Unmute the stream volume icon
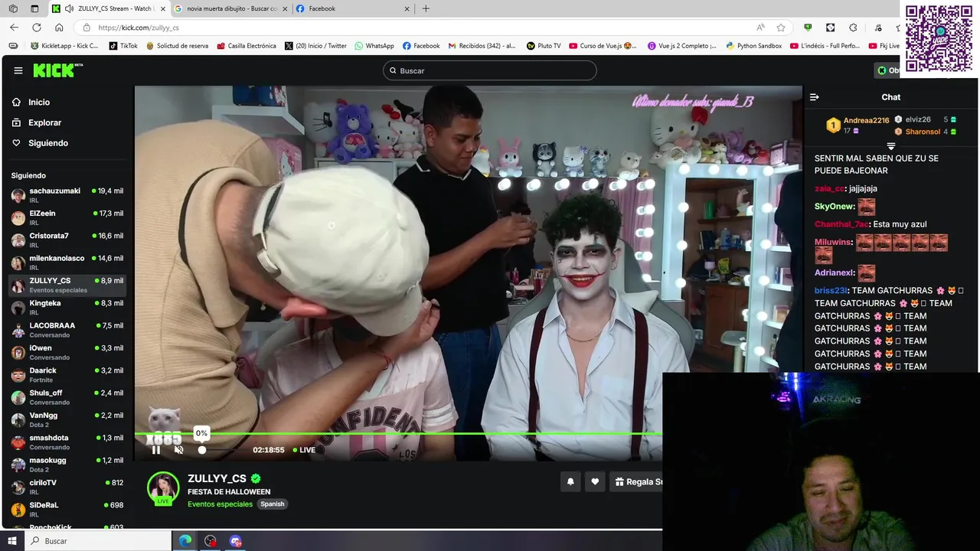Viewport: 980px width, 551px height. (x=179, y=450)
